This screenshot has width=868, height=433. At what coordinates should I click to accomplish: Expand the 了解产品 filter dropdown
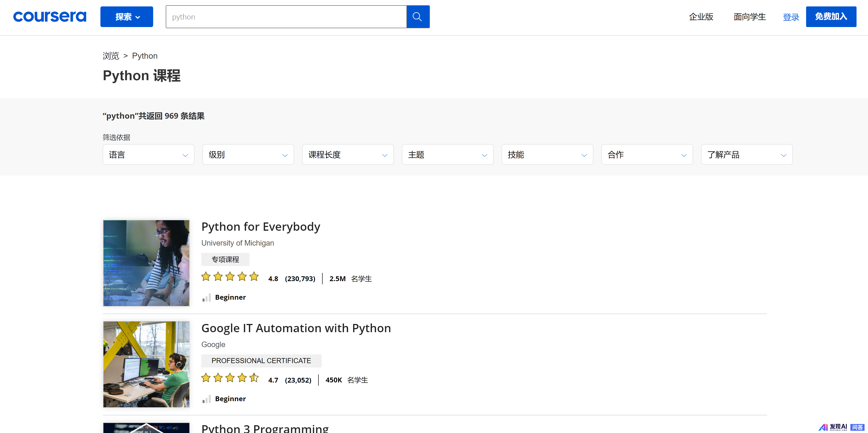tap(747, 155)
